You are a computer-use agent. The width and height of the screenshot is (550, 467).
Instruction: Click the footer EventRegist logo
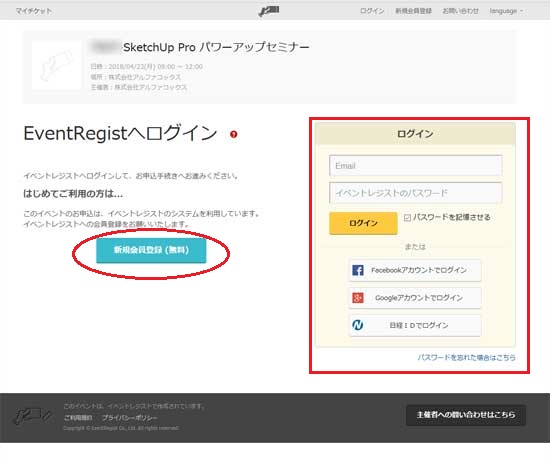33,416
